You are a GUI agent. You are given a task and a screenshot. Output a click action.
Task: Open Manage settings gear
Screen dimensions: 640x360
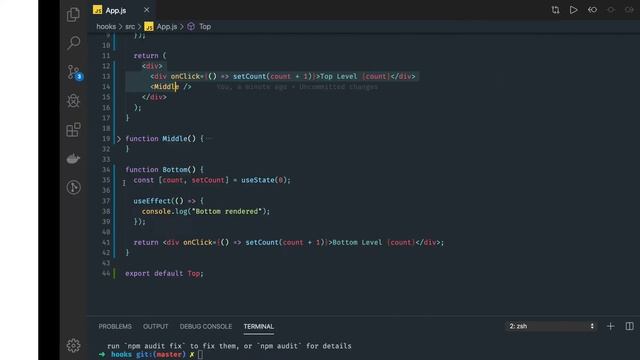(x=73, y=345)
